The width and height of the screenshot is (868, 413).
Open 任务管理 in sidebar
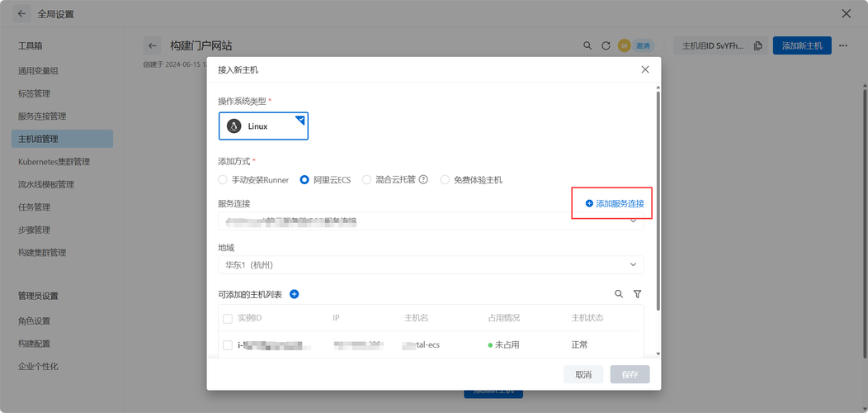coord(35,207)
